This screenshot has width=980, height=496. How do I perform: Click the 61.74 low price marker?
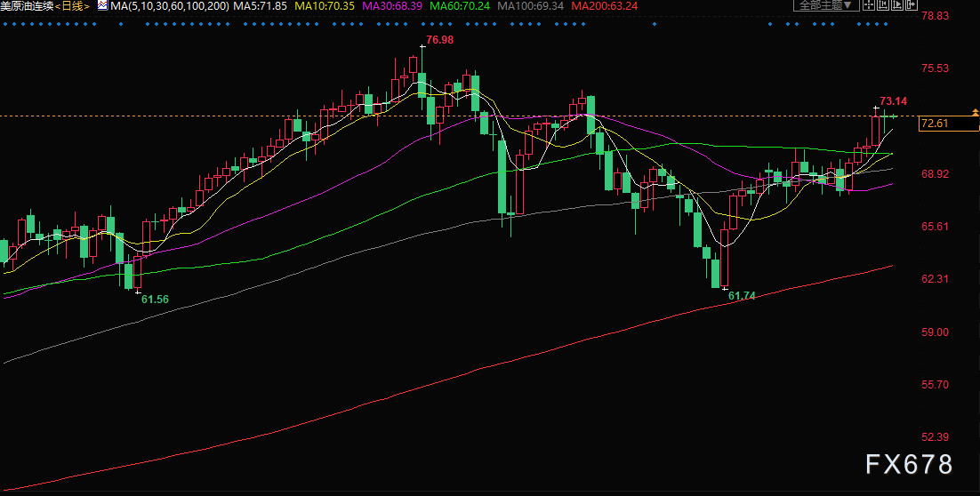coord(743,295)
